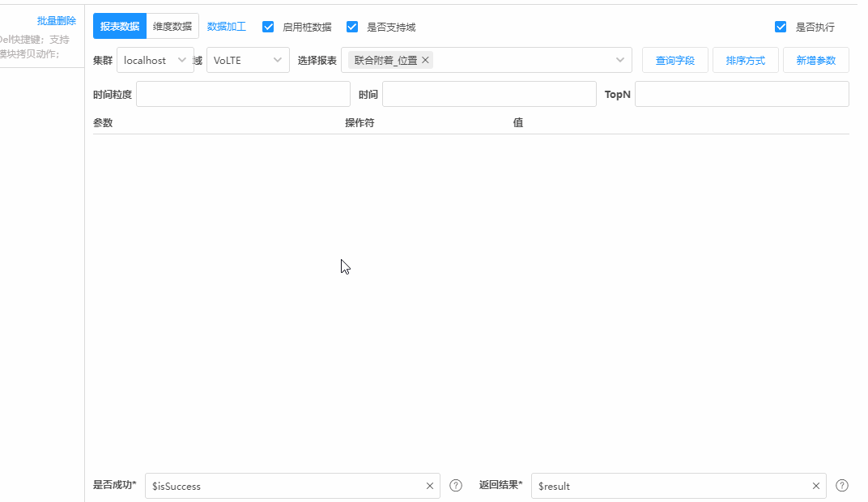The width and height of the screenshot is (868, 502).
Task: Toggle the 启用桩数据 checkbox
Action: [269, 27]
